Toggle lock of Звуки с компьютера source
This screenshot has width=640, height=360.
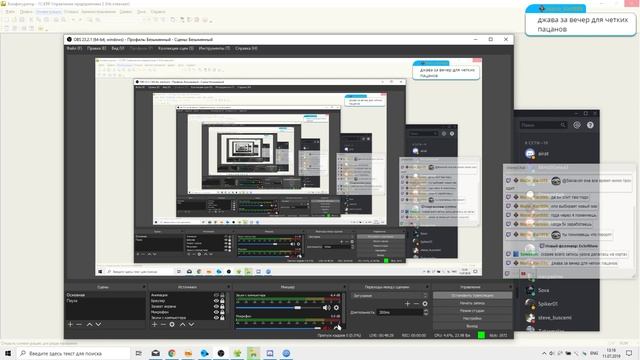222,318
